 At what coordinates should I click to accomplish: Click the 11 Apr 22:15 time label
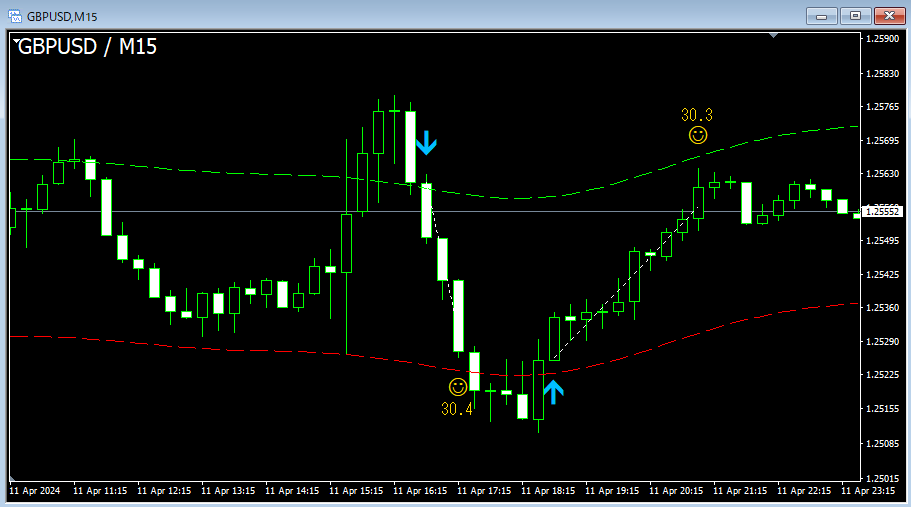tap(804, 491)
